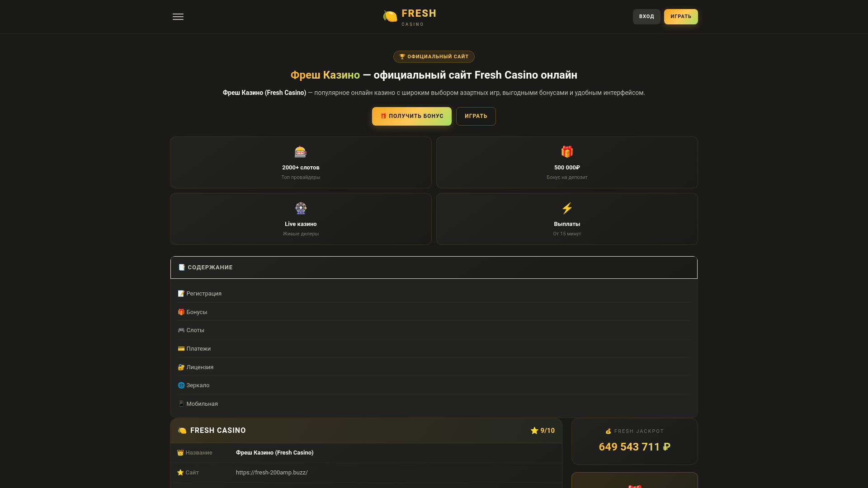Click the lemon icon in Fresh Casino header
The image size is (868, 488).
pyautogui.click(x=182, y=431)
